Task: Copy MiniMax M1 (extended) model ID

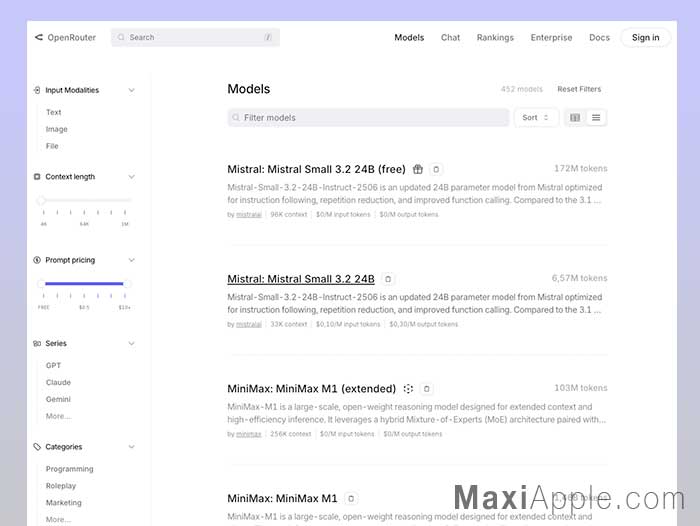Action: (x=427, y=389)
